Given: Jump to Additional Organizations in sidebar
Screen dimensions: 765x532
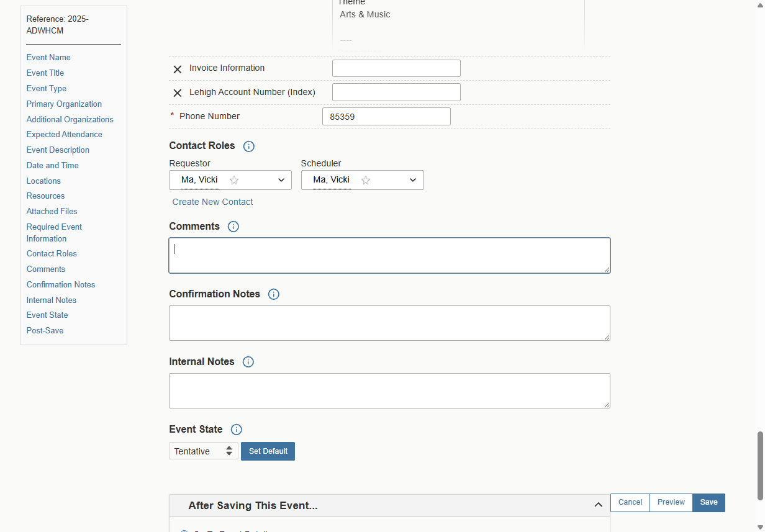Looking at the screenshot, I should [x=70, y=119].
